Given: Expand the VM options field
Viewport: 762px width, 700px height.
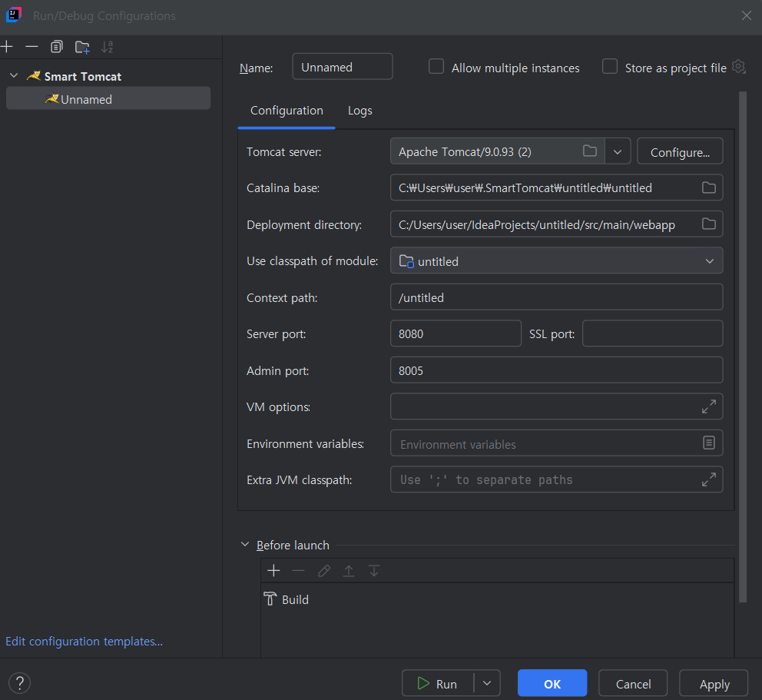Looking at the screenshot, I should pyautogui.click(x=708, y=406).
